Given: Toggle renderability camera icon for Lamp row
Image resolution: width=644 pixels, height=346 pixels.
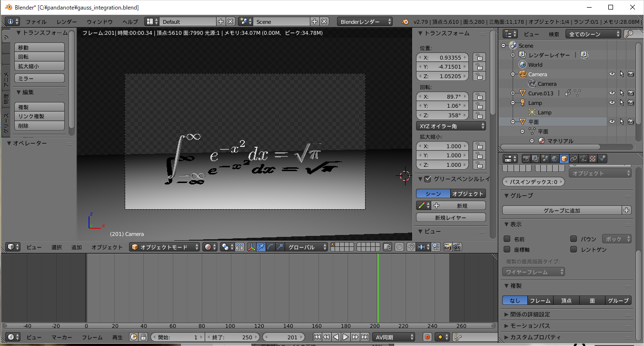Looking at the screenshot, I should [x=631, y=103].
